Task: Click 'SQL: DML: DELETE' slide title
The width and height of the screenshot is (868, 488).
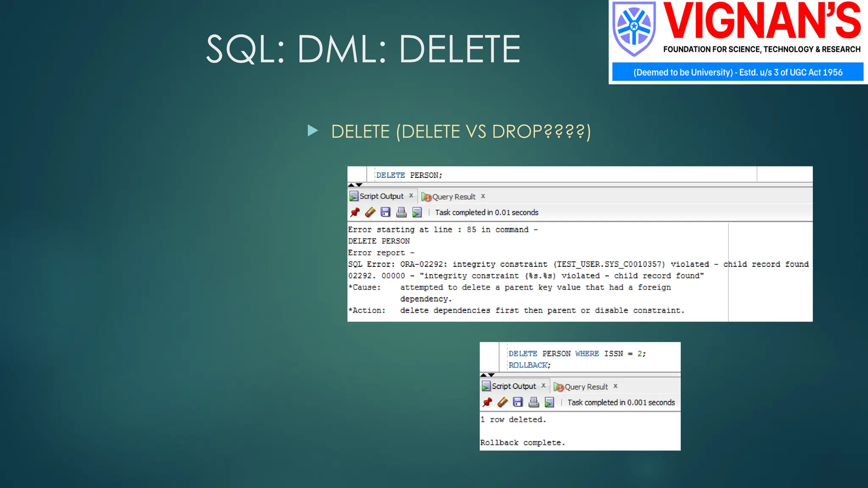Action: point(363,49)
